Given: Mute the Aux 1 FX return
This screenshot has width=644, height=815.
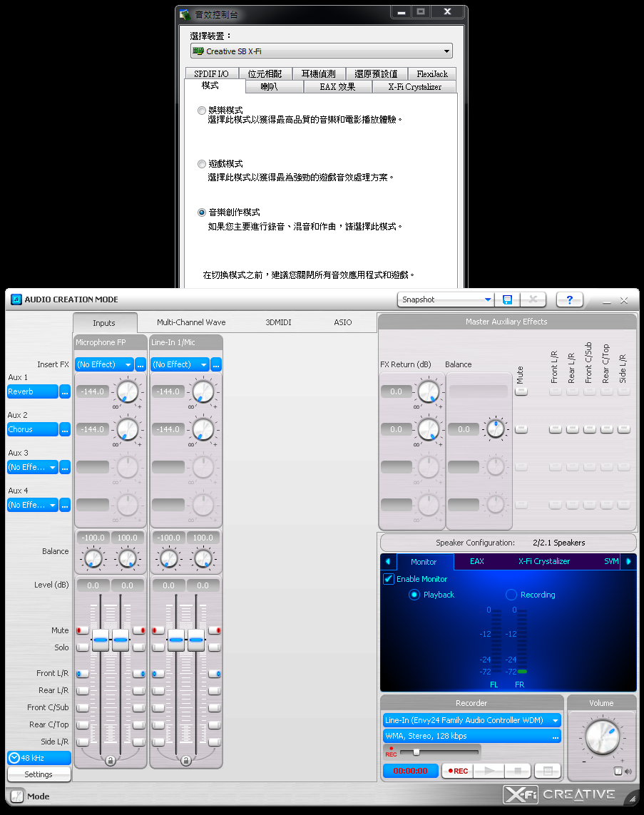Looking at the screenshot, I should coord(521,391).
